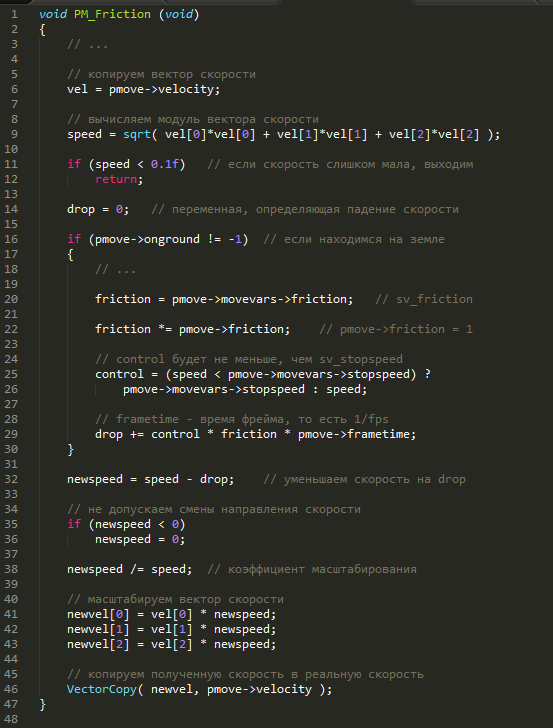Click the 'if (newspeed < 0)' condition

pos(126,524)
